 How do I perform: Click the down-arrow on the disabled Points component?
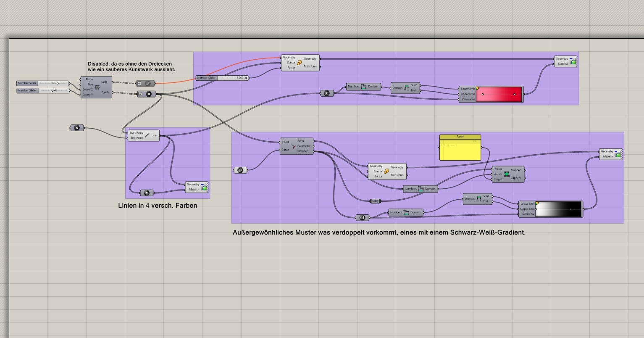pos(140,94)
